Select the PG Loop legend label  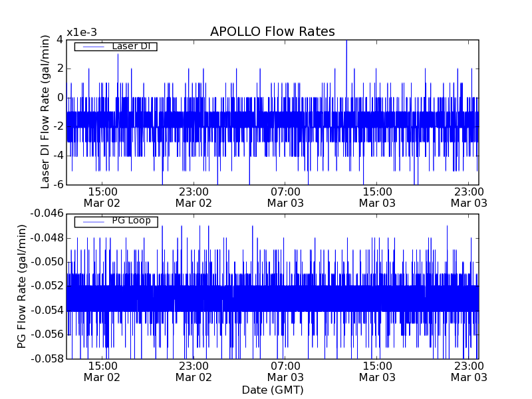131,221
